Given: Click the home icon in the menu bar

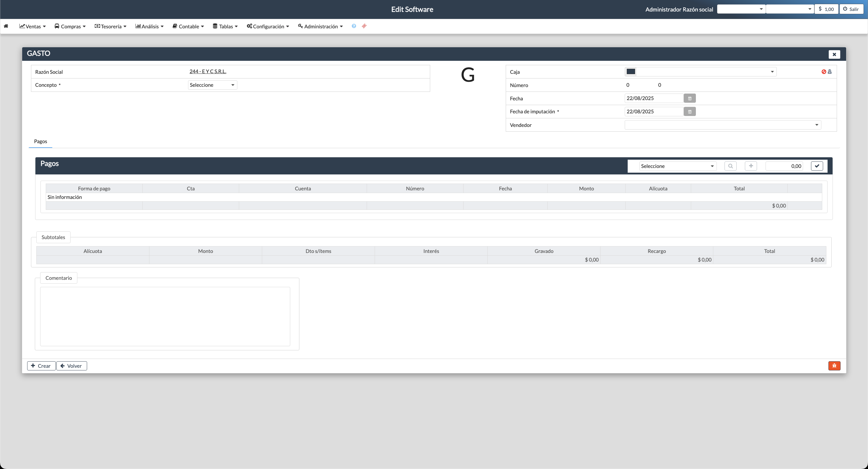Looking at the screenshot, I should point(6,26).
